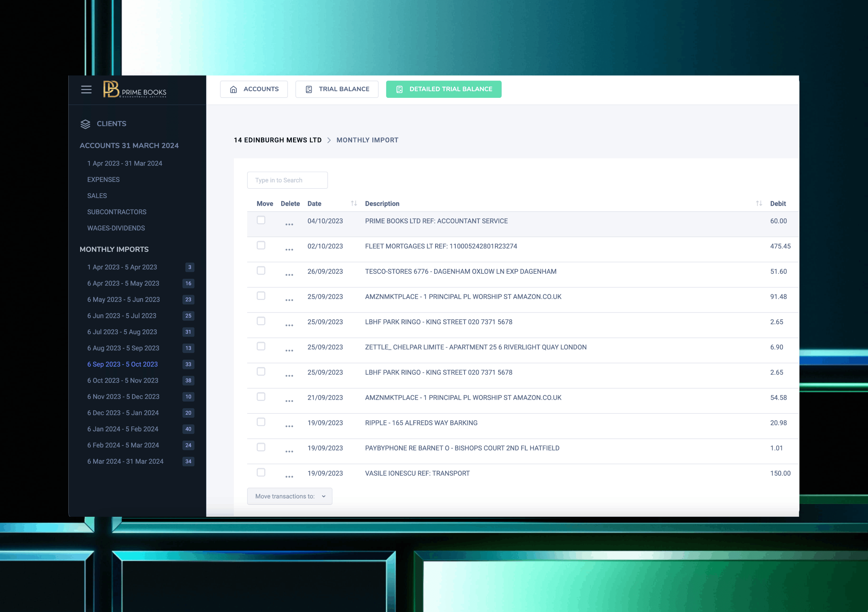Open Subcontractors in the sidebar
868x612 pixels.
[x=117, y=212]
